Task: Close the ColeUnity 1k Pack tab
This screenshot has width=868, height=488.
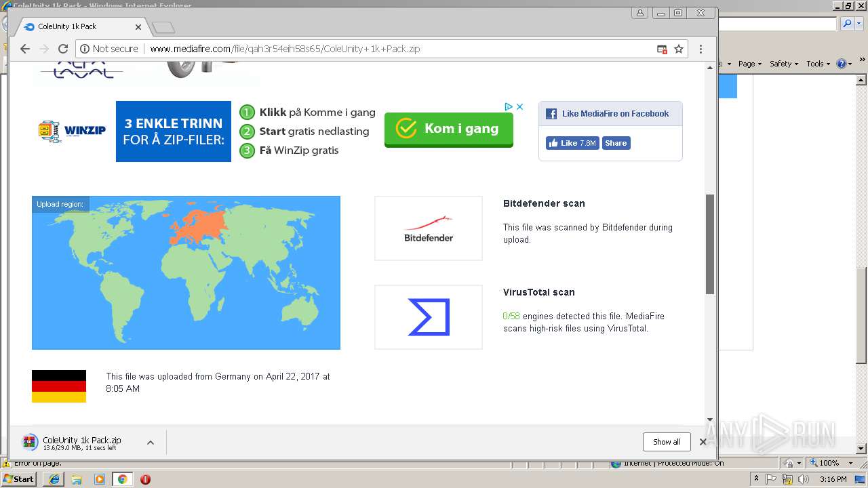Action: pos(138,27)
